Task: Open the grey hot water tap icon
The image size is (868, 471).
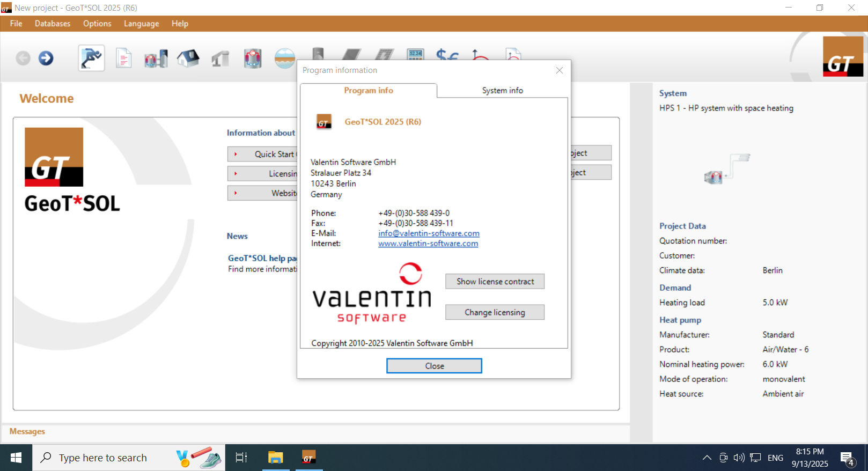Action: [x=220, y=58]
